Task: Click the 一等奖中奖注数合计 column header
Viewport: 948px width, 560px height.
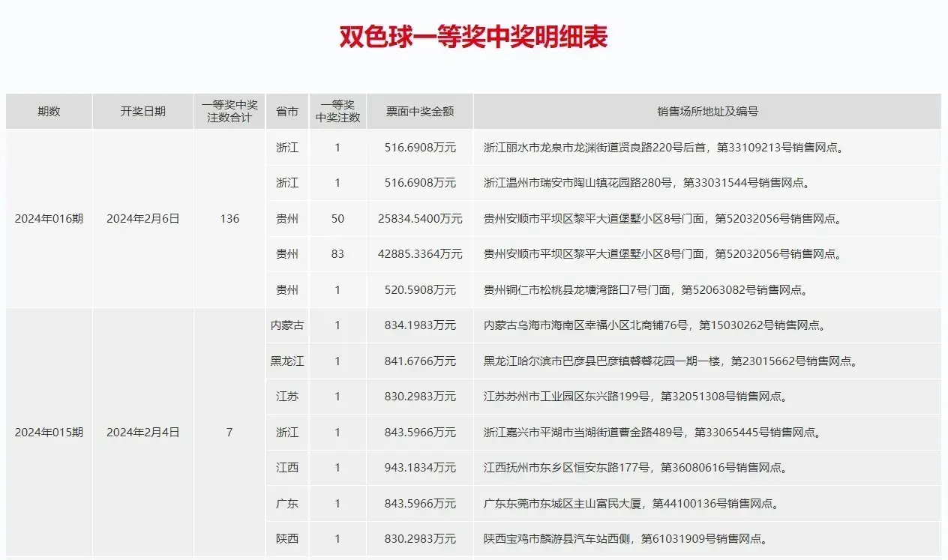Action: (229, 112)
